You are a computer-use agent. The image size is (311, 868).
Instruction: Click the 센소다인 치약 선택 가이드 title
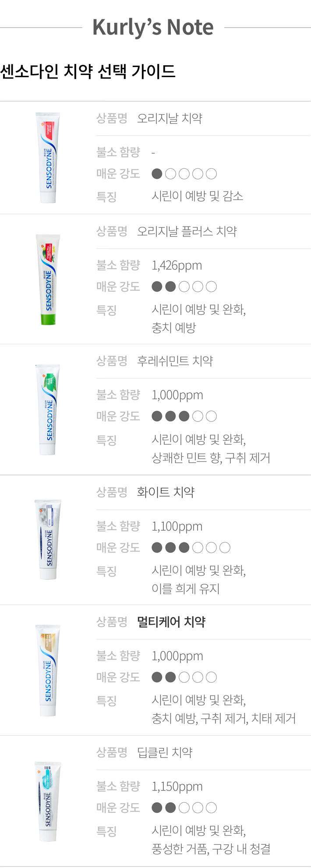pyautogui.click(x=88, y=71)
